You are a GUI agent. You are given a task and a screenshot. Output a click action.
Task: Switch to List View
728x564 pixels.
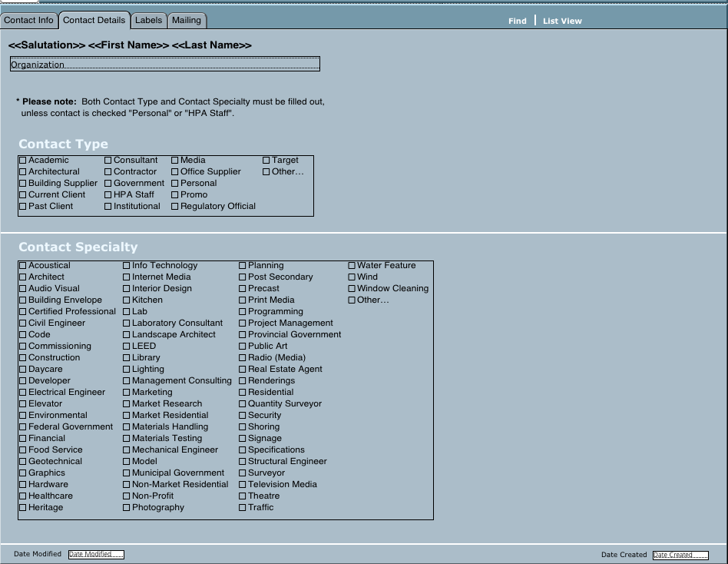[562, 21]
